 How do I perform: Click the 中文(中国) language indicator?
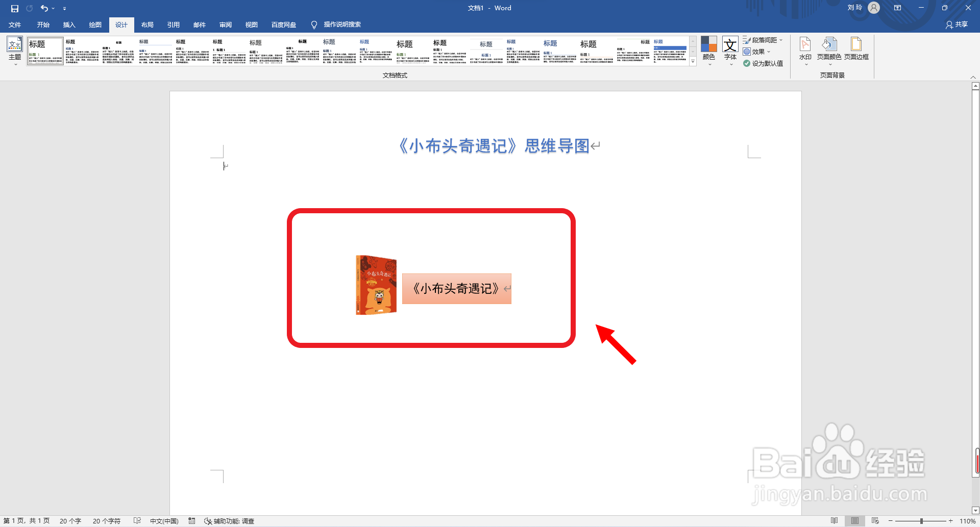[164, 521]
